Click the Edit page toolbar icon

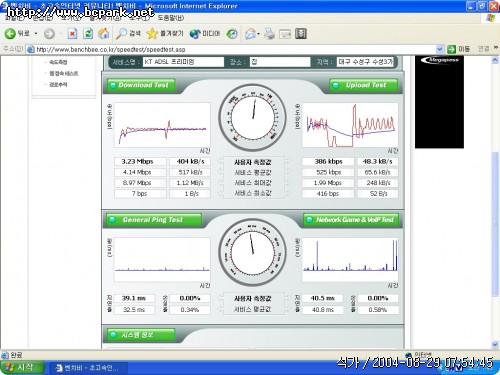point(285,34)
